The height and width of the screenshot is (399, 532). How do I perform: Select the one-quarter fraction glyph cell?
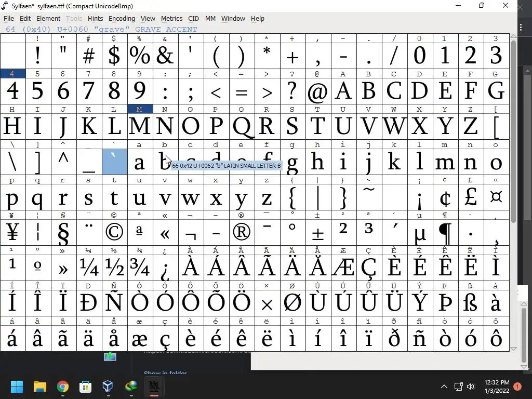[x=89, y=268]
